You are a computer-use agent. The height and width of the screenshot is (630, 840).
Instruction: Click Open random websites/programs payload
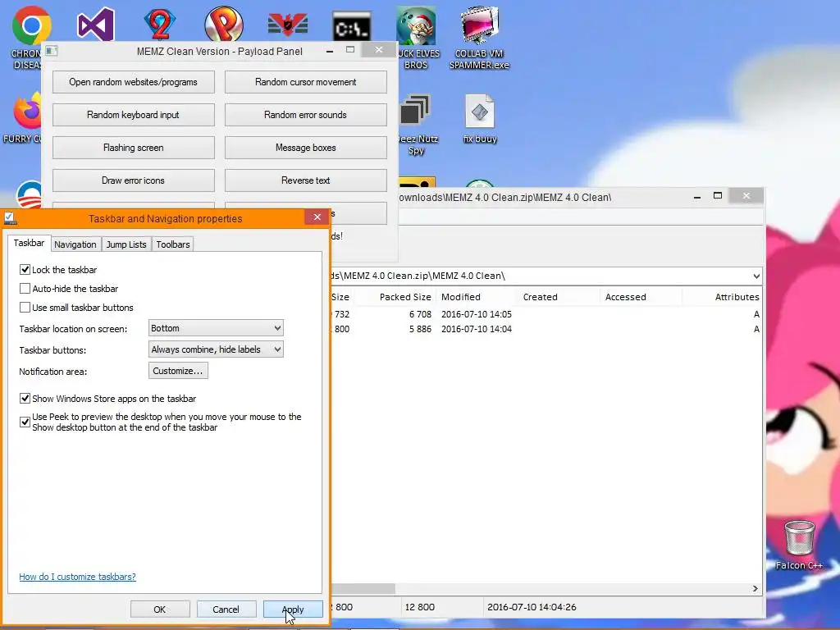click(134, 82)
